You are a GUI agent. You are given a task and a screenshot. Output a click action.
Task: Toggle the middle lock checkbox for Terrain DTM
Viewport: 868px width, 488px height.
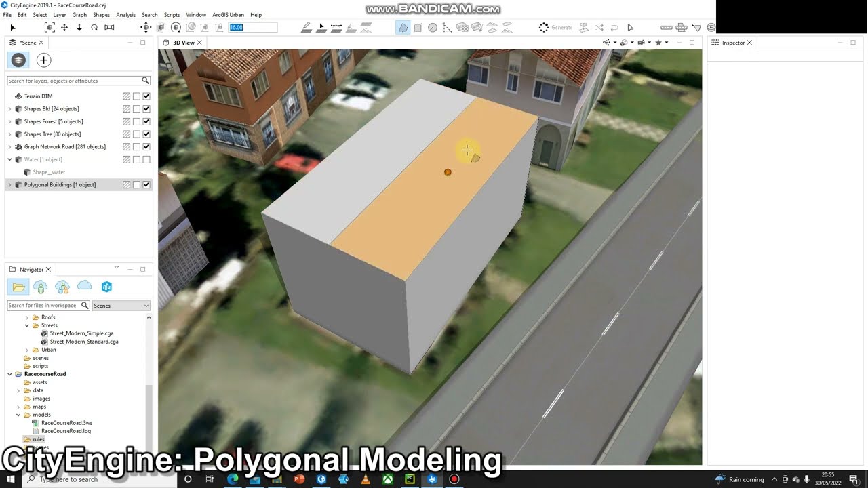[x=136, y=96]
